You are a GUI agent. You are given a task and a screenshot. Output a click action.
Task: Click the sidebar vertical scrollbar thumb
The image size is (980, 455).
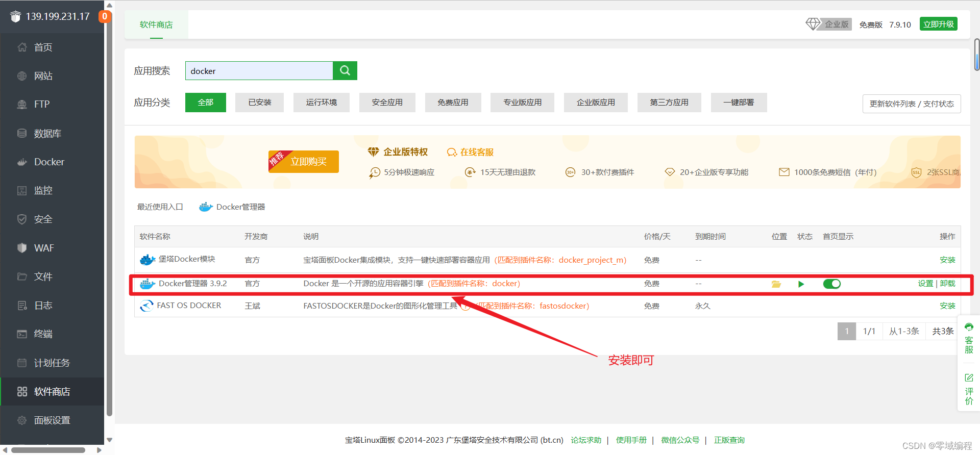(109, 214)
